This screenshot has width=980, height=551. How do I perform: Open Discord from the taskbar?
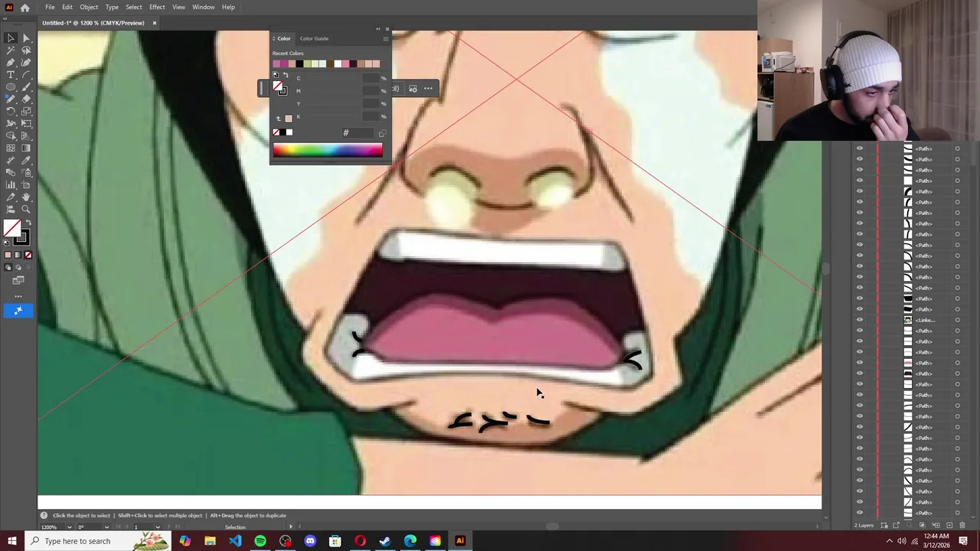(x=310, y=541)
